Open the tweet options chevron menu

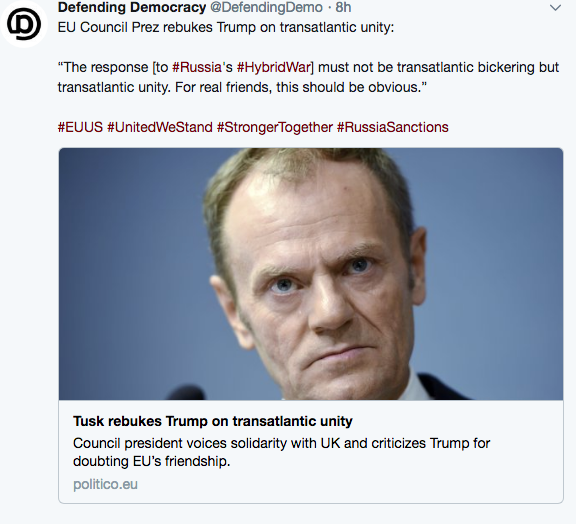[555, 8]
